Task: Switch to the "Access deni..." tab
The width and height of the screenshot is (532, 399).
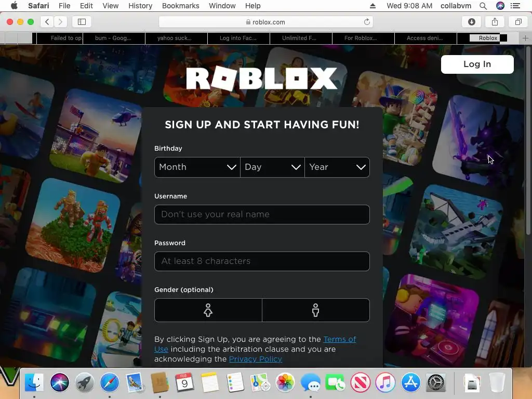Action: [426, 38]
